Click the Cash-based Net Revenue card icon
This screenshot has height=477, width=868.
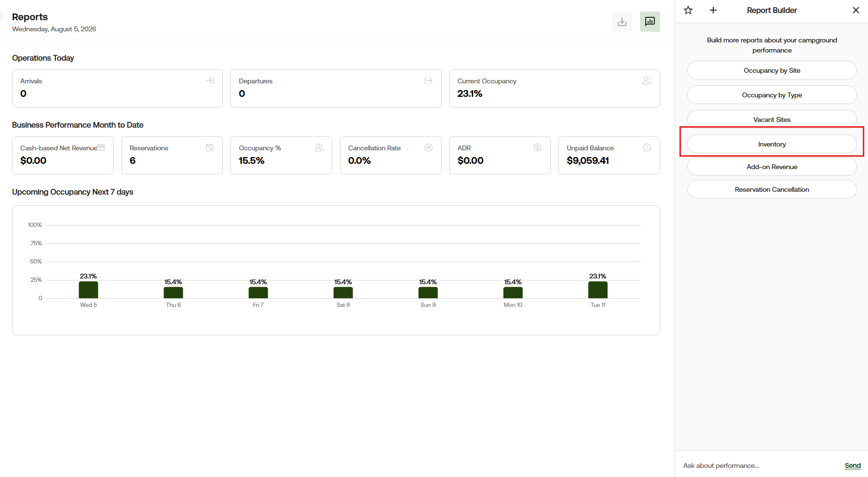coord(101,147)
